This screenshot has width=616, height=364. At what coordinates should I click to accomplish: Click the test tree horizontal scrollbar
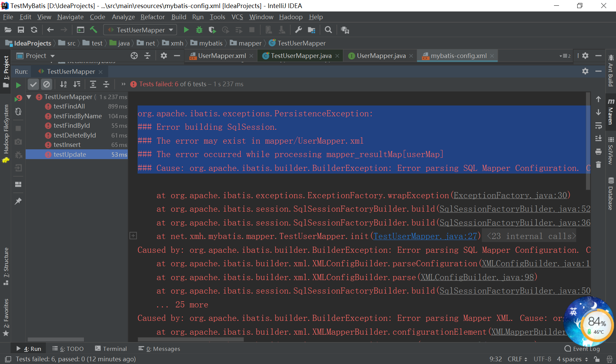(x=56, y=339)
